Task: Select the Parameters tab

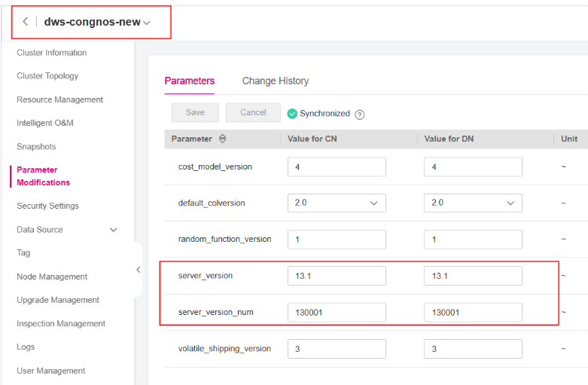Action: coord(189,81)
